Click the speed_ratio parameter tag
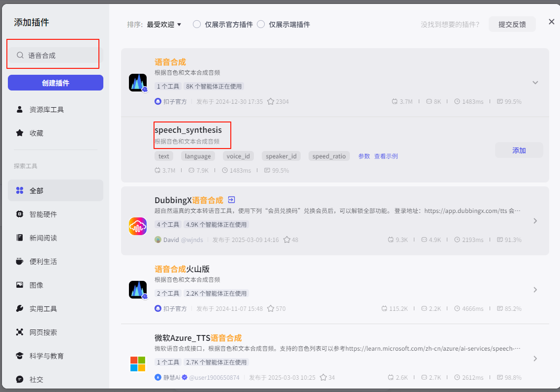560x392 pixels. click(329, 156)
